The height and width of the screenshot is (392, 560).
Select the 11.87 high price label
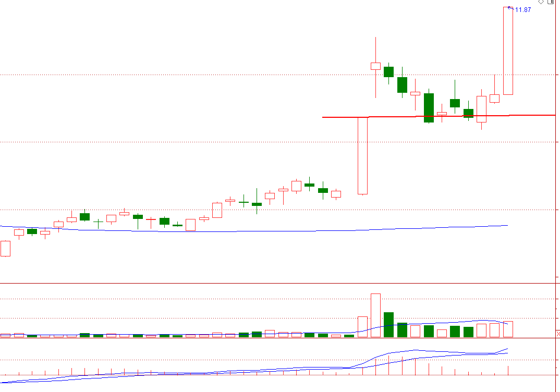pyautogui.click(x=523, y=9)
